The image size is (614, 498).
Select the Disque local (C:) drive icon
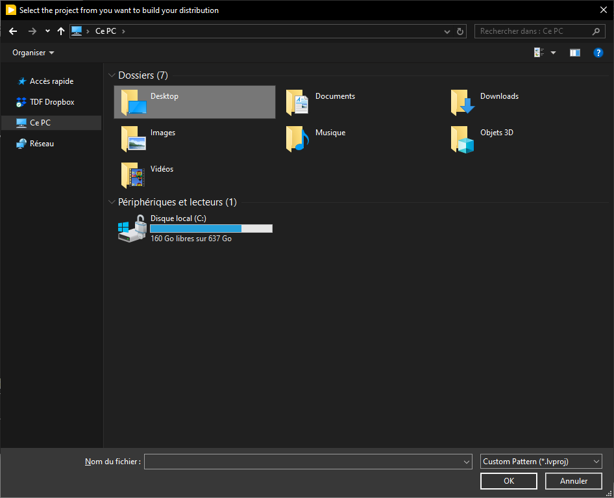133,229
